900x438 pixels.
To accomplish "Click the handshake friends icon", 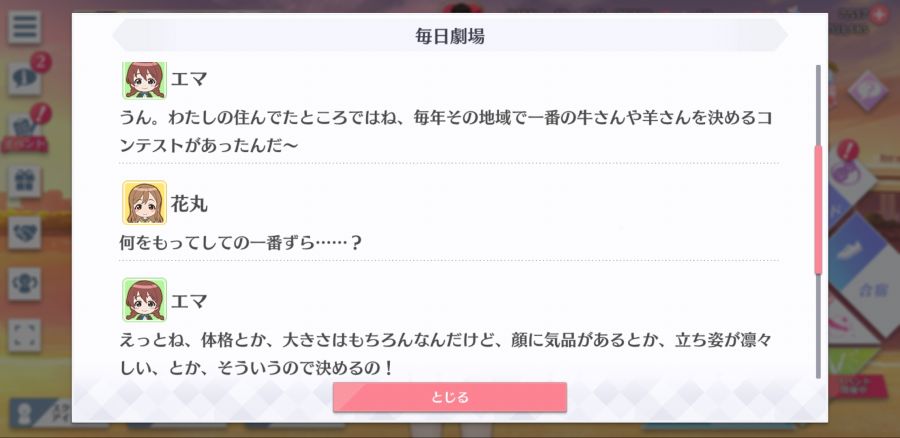I will click(25, 233).
